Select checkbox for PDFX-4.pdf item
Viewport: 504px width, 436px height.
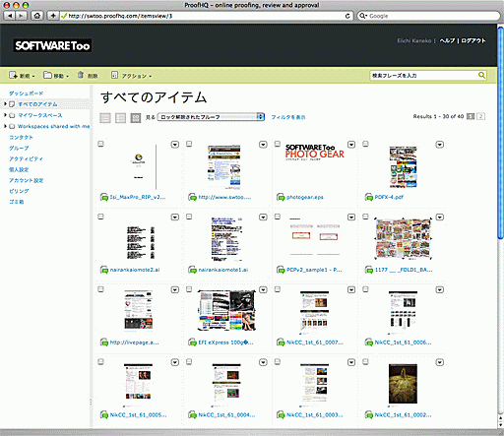(365, 144)
